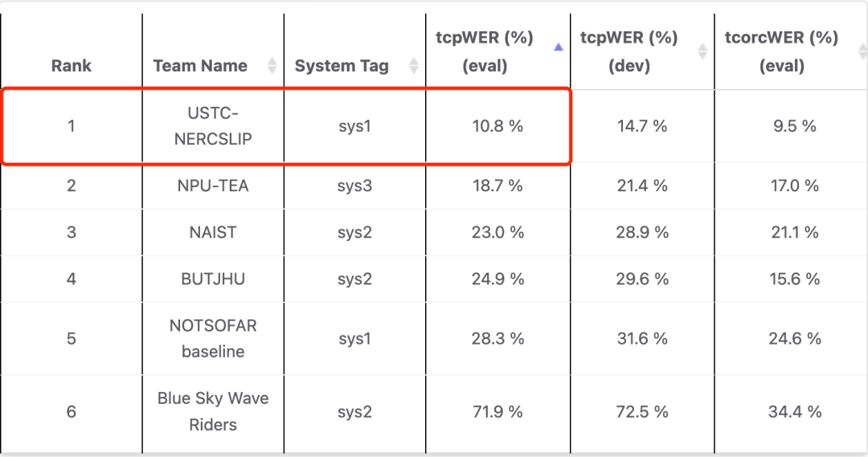
Task: Select the 14.7 % tcpWER dev cell
Action: point(641,126)
